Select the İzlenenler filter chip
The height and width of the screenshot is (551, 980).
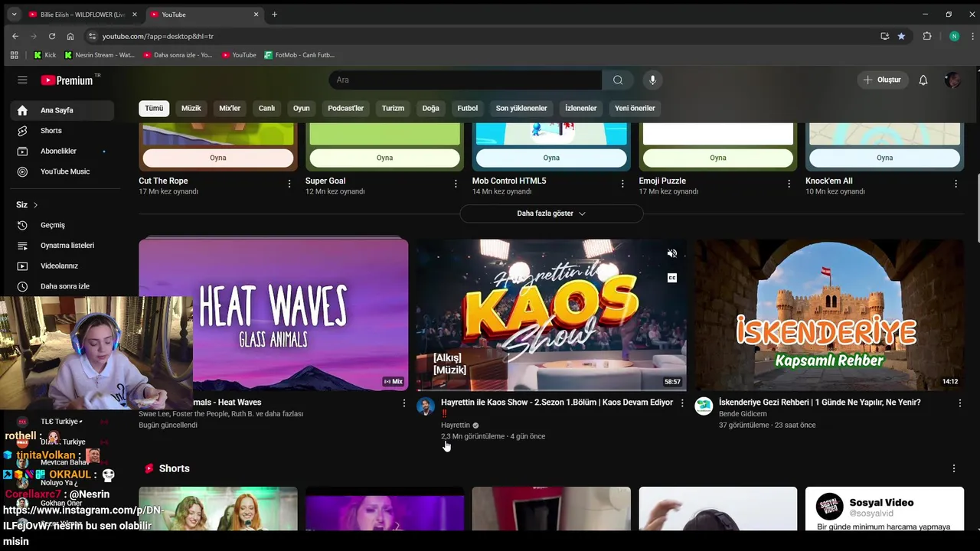[581, 109]
